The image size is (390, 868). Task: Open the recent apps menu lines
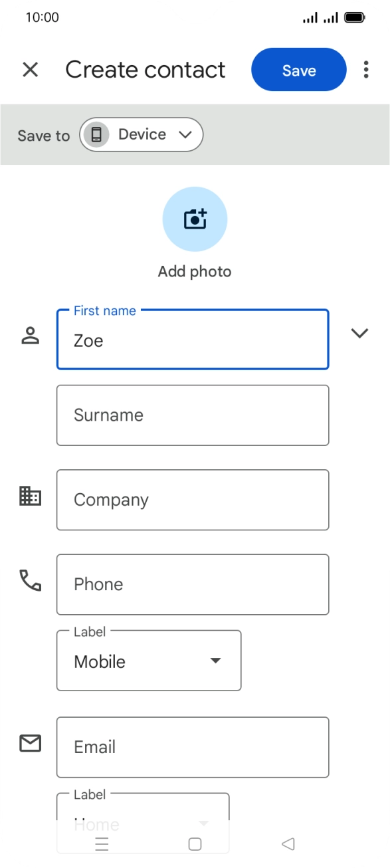pos(101,843)
